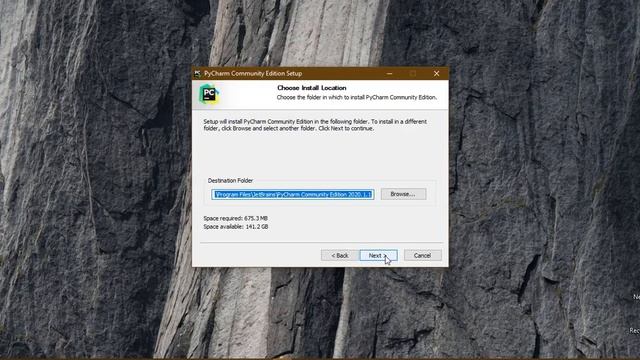Viewport: 640px width, 360px height.
Task: Click the PyCharm PC logo icon
Action: click(209, 94)
